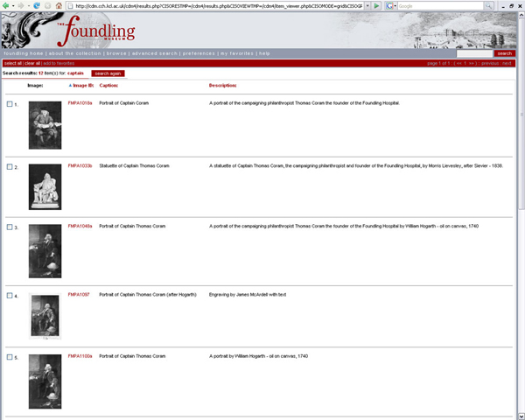Go to the browser Home icon
The image size is (525, 420).
click(58, 5)
